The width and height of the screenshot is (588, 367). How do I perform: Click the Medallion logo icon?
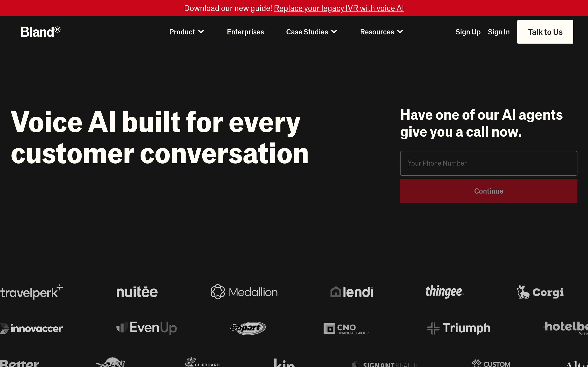click(218, 292)
